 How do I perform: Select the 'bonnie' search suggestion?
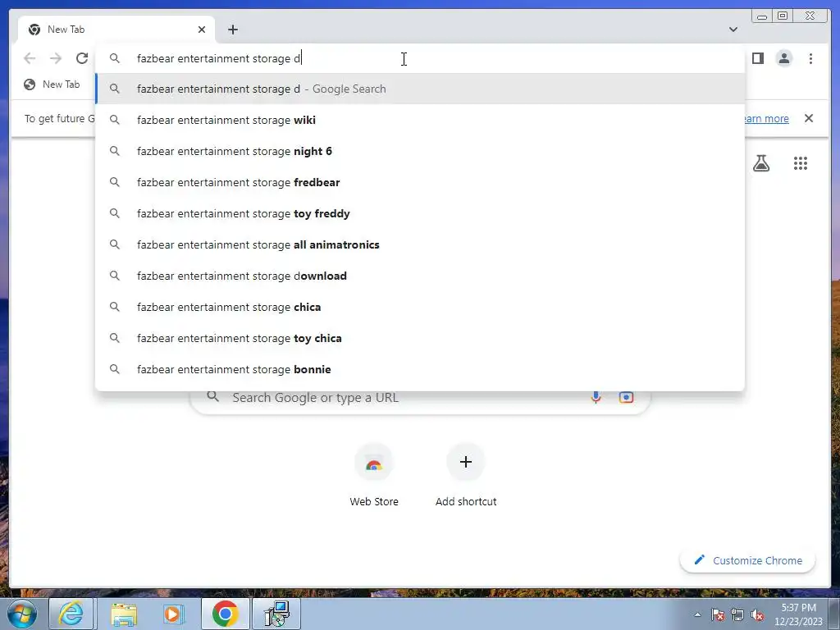pyautogui.click(x=420, y=369)
